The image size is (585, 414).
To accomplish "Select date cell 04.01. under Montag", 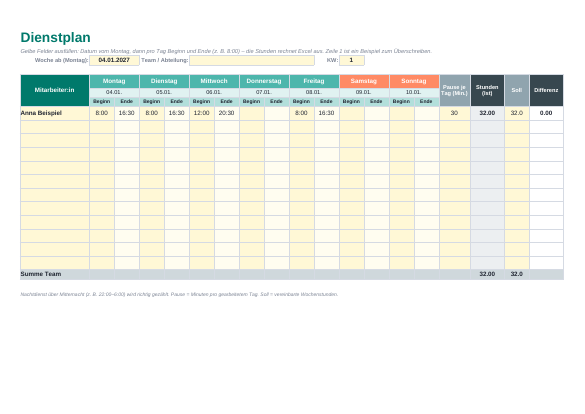I will (x=114, y=92).
